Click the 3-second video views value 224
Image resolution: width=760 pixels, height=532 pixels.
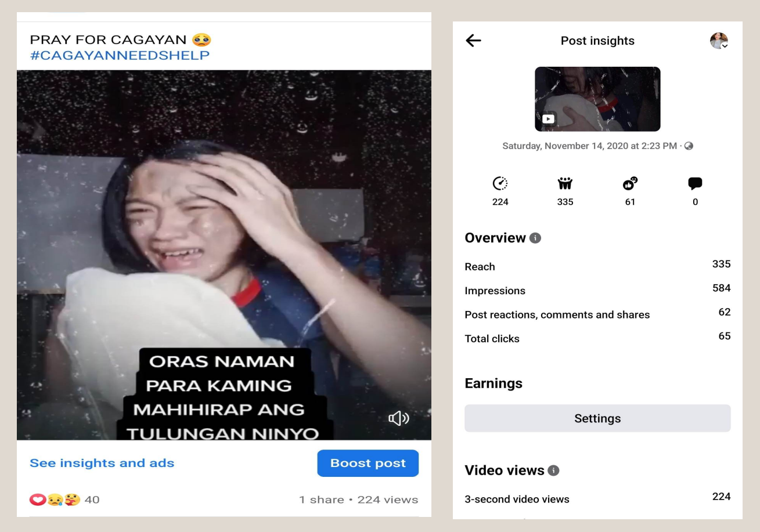(721, 497)
